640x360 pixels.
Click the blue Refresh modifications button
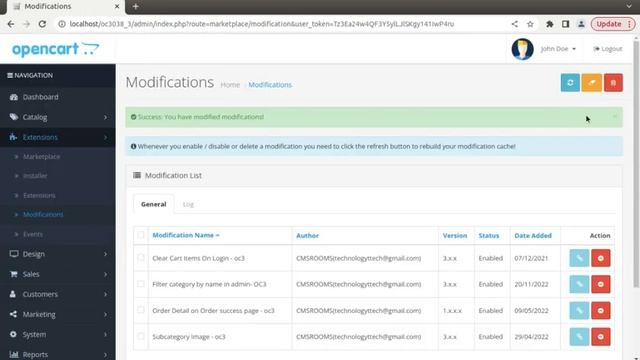coord(570,82)
